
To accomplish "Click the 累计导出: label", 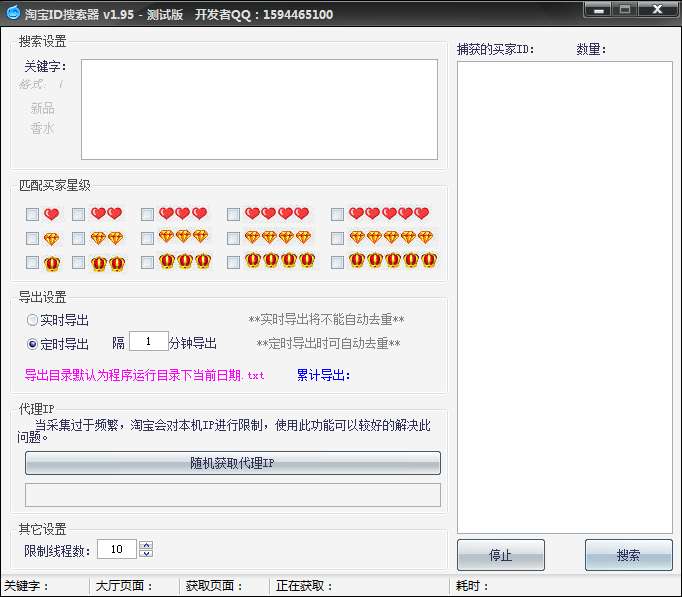I will (x=323, y=375).
